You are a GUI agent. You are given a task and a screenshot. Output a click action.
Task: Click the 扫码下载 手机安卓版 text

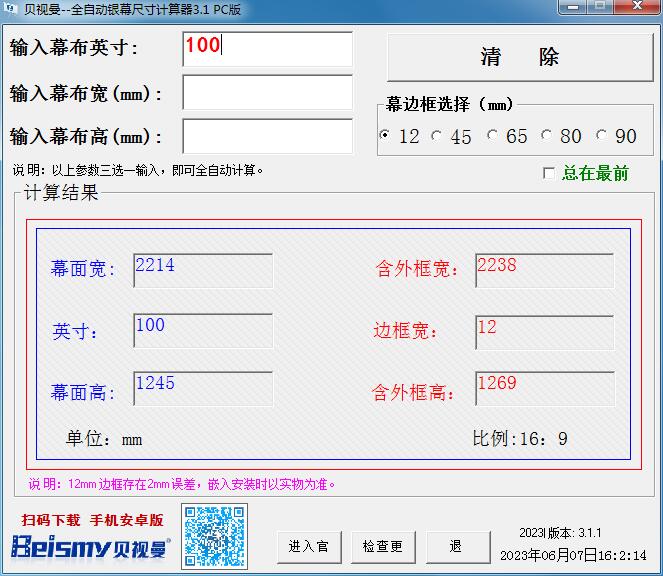point(93,520)
